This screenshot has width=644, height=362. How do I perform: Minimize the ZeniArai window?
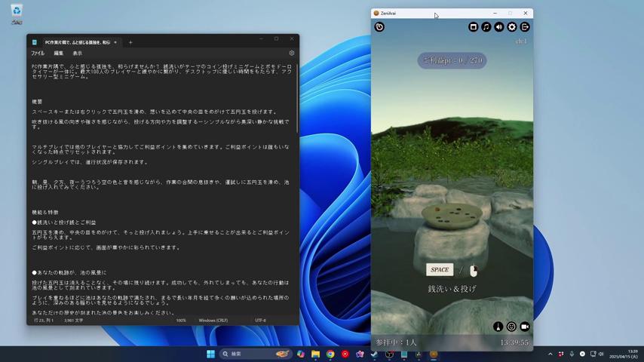click(x=495, y=13)
